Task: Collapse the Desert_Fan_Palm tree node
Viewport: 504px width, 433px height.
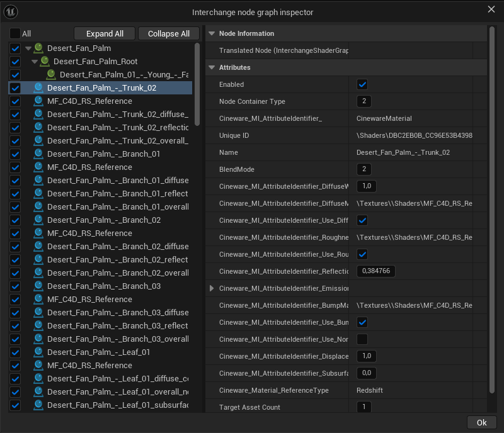Action: tap(28, 48)
